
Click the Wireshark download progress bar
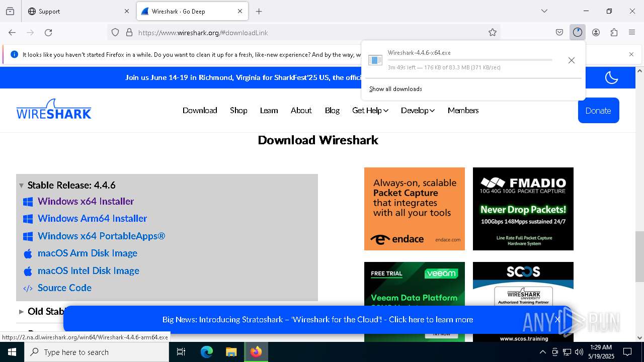coord(470,60)
